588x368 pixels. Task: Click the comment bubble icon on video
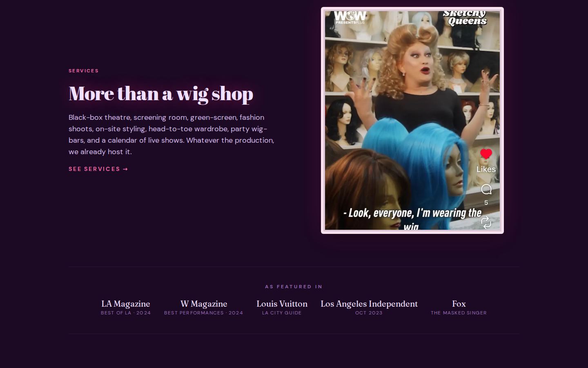(486, 189)
